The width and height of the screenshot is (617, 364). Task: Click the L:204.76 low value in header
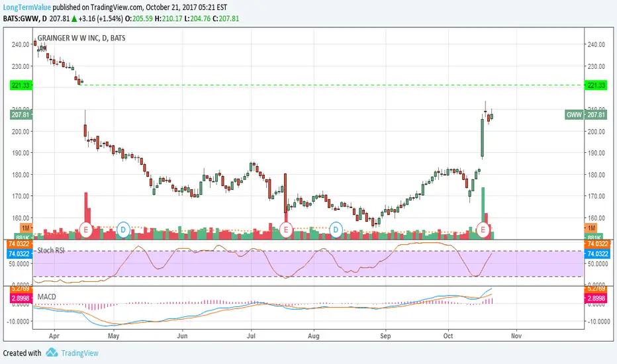[197, 19]
